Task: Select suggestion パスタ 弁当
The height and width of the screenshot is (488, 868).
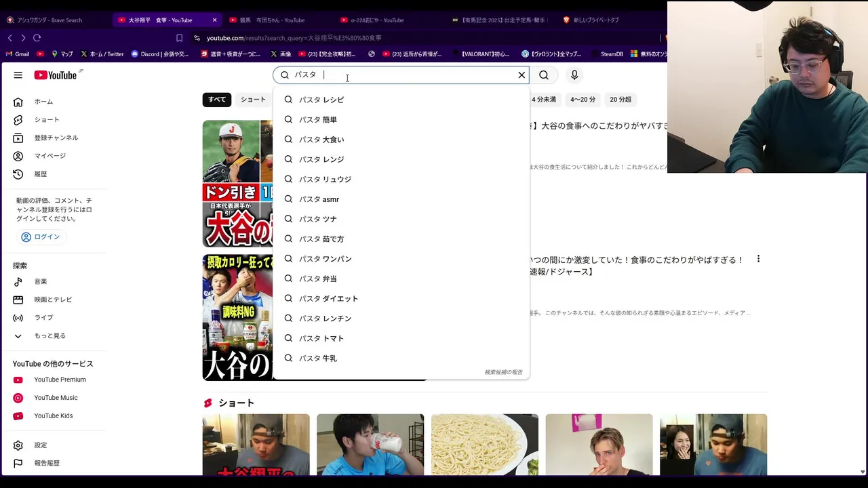Action: tap(401, 279)
